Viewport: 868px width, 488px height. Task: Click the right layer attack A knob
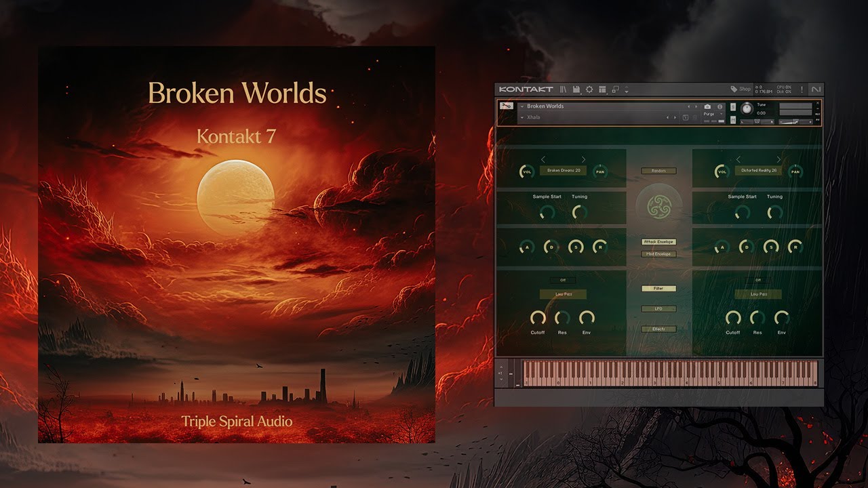(722, 247)
